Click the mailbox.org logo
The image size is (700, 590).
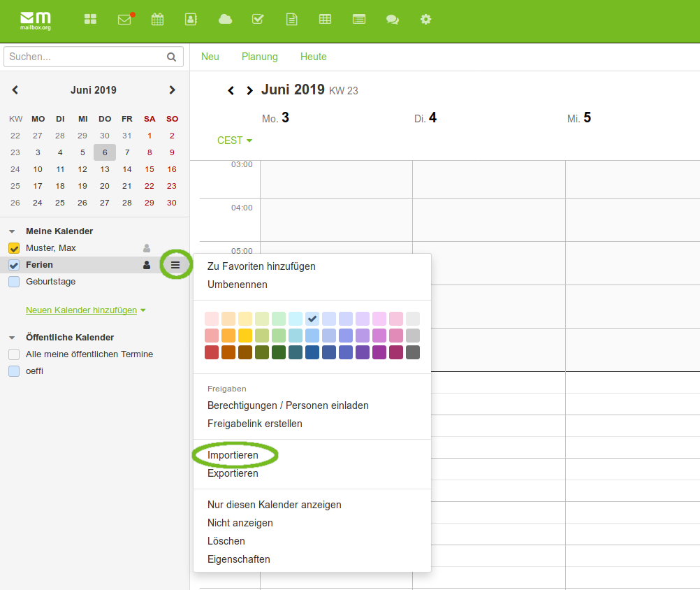pos(36,20)
